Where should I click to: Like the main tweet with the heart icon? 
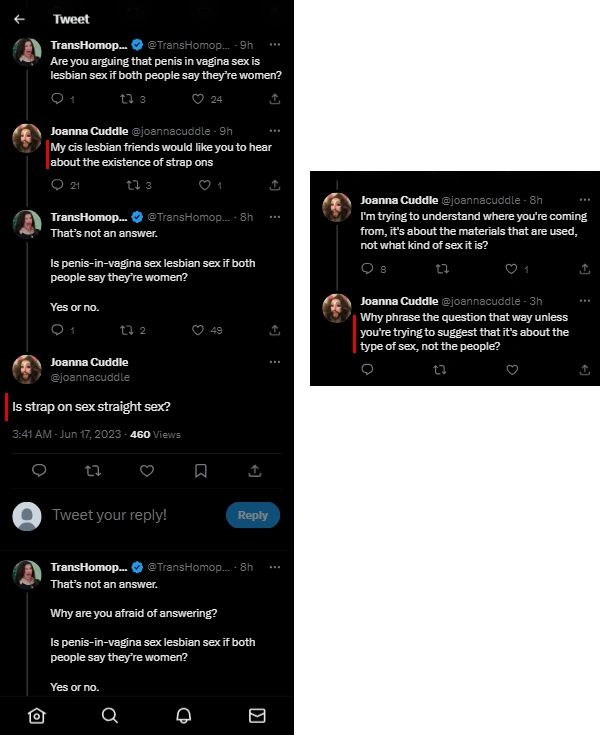[x=147, y=470]
